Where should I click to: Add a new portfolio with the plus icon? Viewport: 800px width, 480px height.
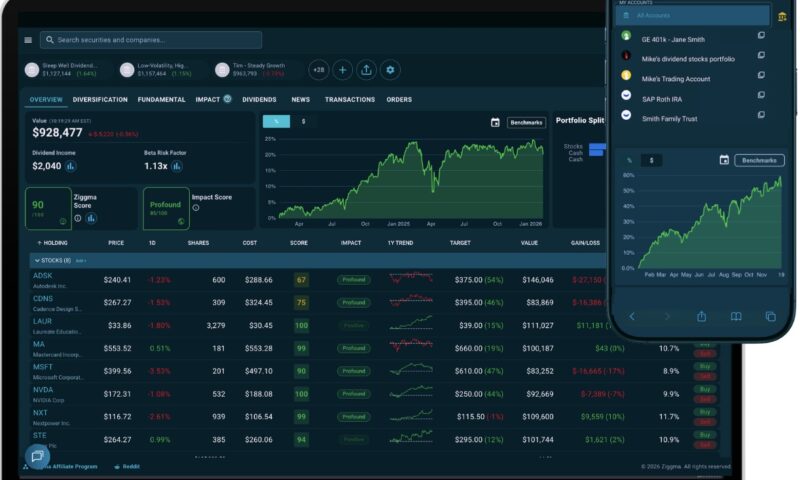342,70
